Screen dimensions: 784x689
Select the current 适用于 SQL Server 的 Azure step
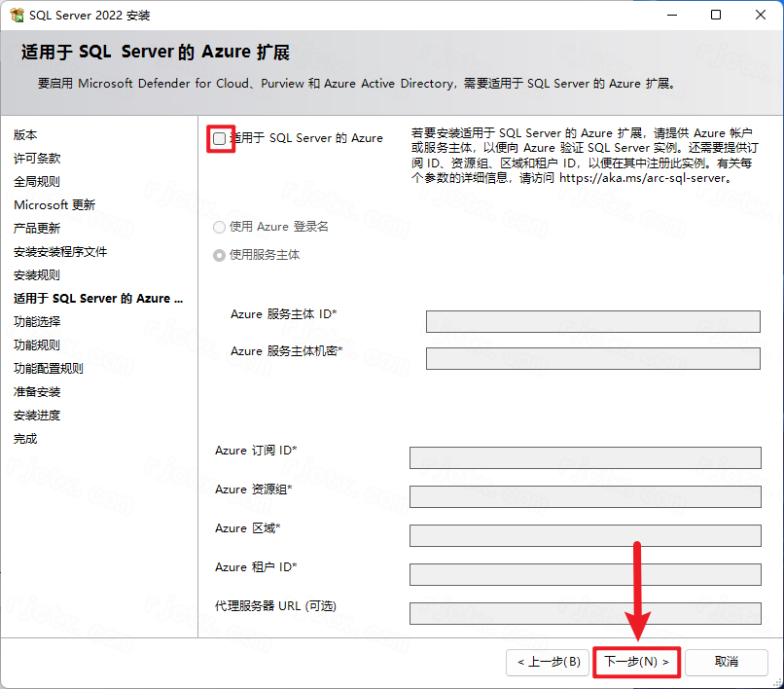(98, 299)
